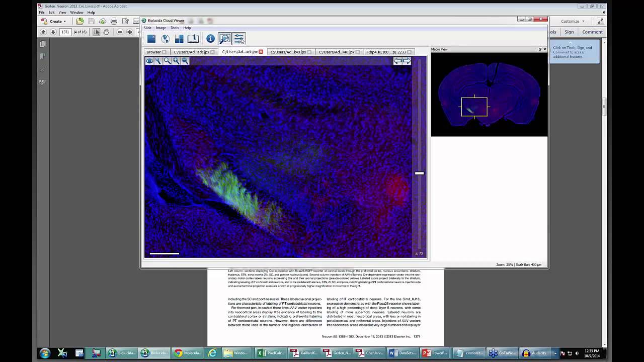The height and width of the screenshot is (362, 644).
Task: Choose the text selection cursor tool in Acrobat
Action: pos(97,32)
